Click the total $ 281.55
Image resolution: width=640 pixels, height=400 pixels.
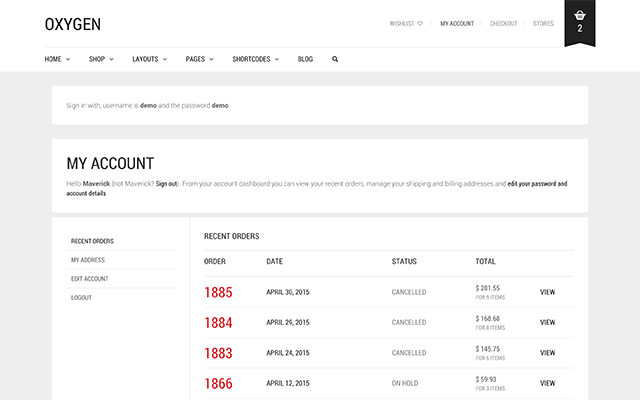click(x=487, y=288)
